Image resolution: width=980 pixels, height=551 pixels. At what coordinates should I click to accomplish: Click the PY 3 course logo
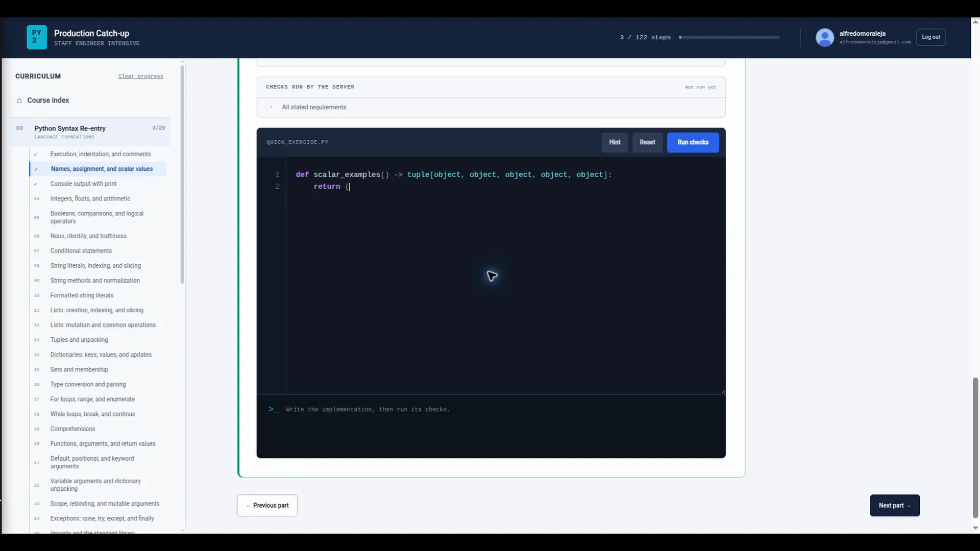click(37, 37)
